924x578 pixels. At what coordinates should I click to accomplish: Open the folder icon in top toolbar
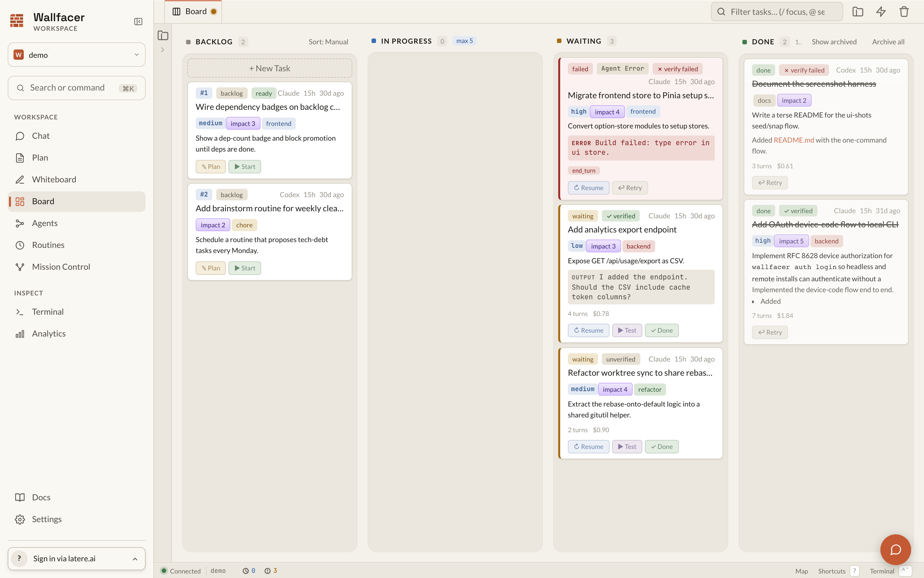[858, 12]
